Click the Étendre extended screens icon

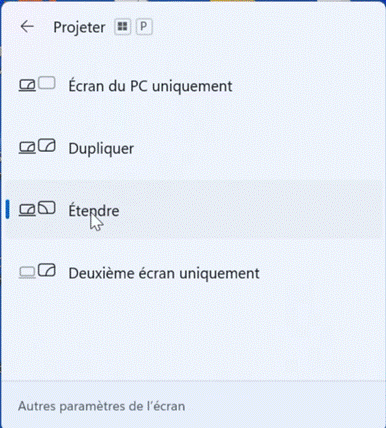(x=37, y=209)
